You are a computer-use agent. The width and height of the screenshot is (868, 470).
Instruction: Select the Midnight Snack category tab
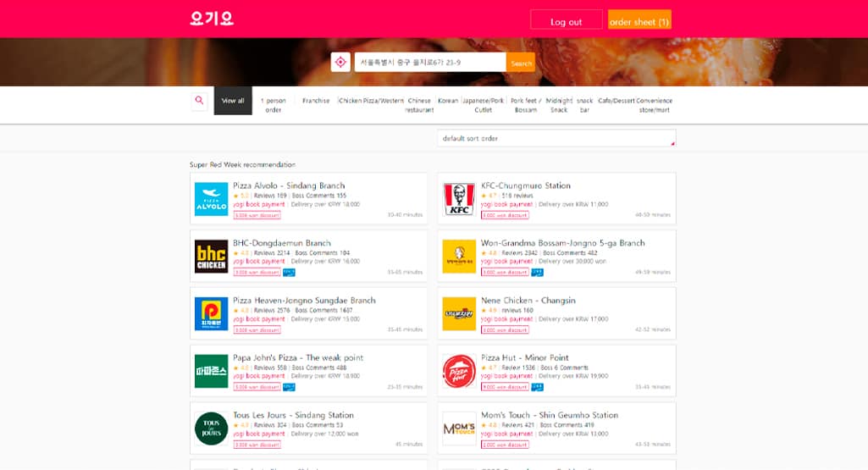pos(559,105)
